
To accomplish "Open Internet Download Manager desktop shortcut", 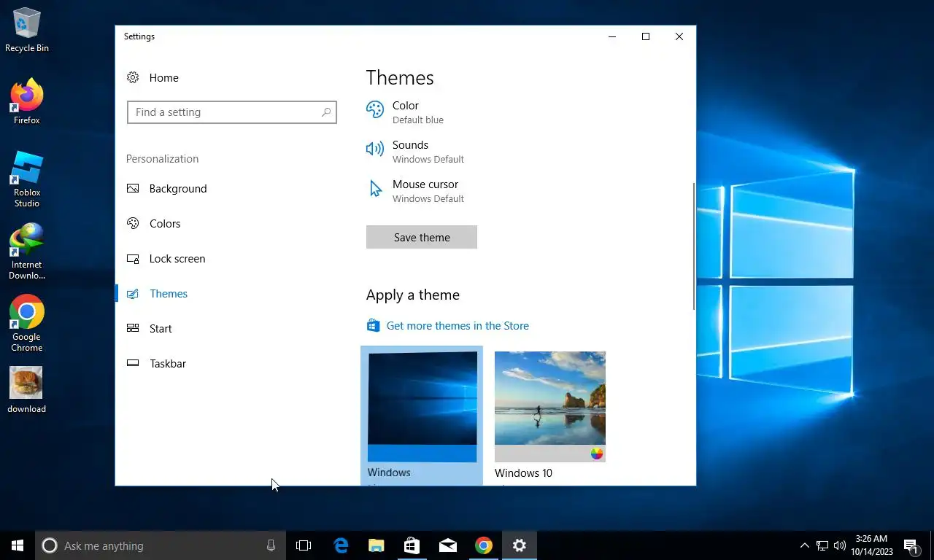I will click(27, 252).
